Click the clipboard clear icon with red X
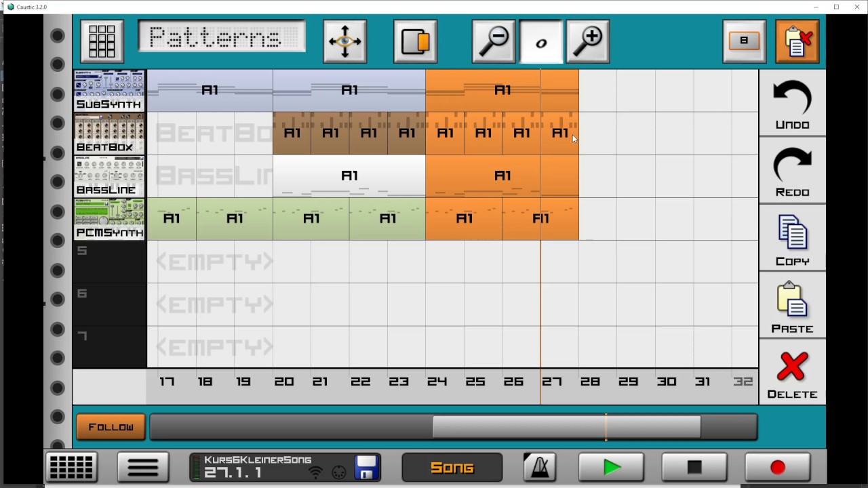The height and width of the screenshot is (488, 868). pos(797,41)
